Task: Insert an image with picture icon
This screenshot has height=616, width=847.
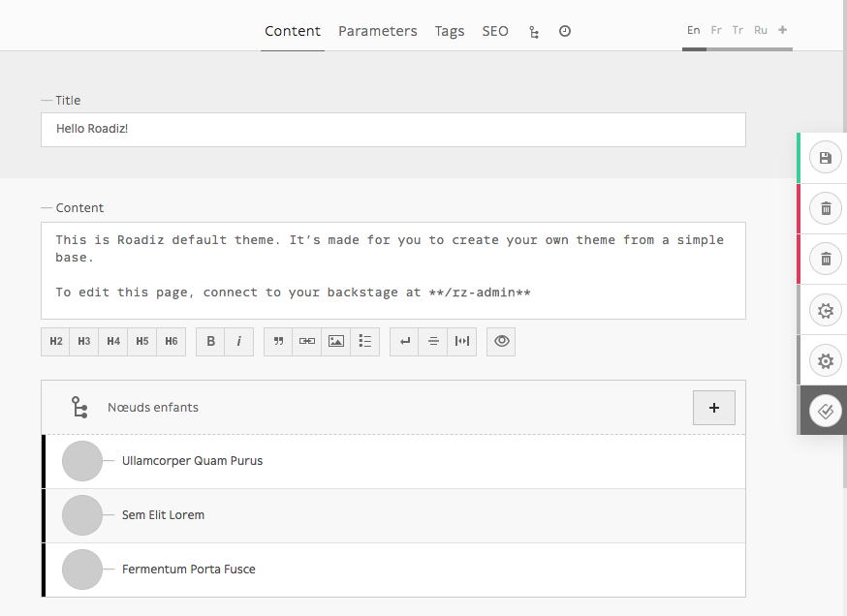Action: pos(336,341)
